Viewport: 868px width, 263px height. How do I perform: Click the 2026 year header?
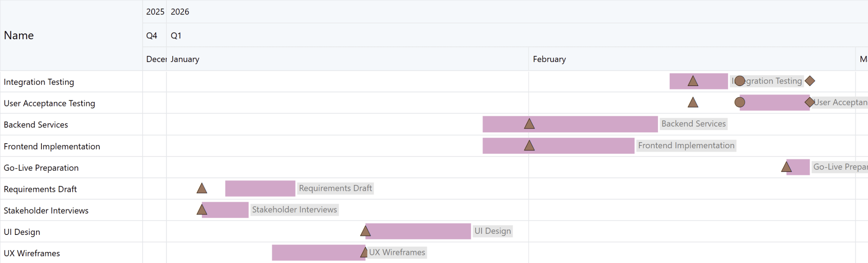(180, 12)
